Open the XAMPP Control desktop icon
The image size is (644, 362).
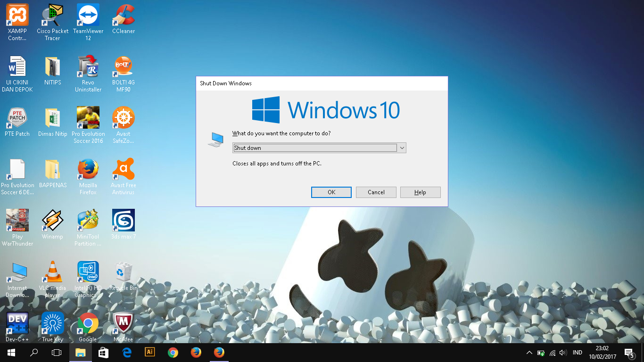click(17, 23)
